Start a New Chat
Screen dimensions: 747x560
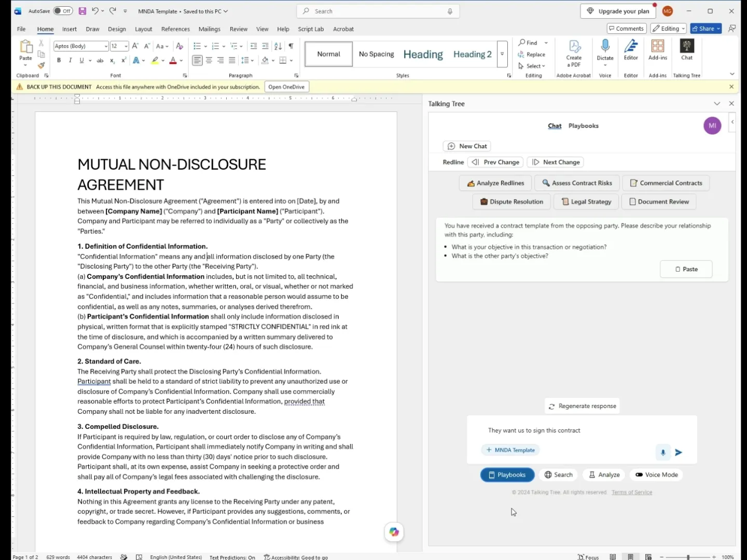click(x=467, y=146)
